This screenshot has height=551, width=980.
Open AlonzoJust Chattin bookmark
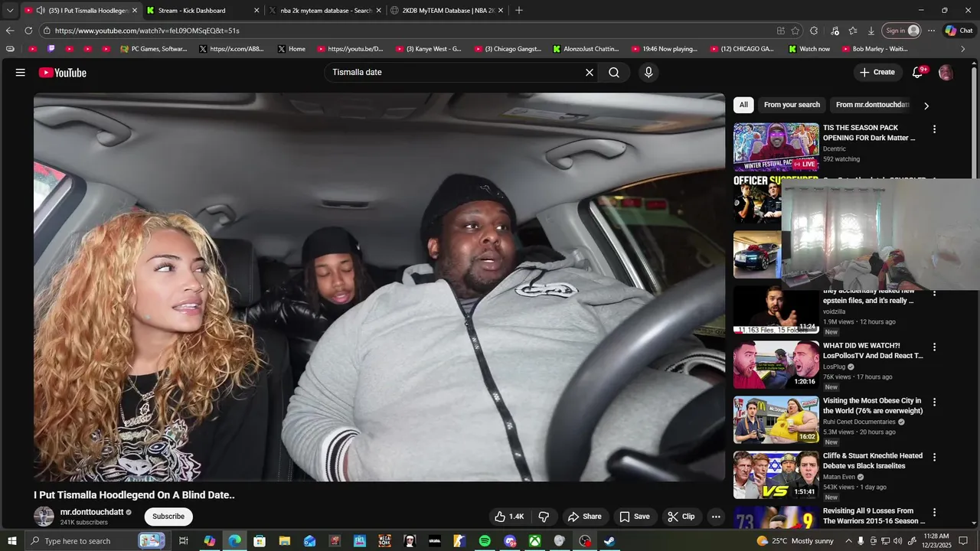(x=586, y=49)
